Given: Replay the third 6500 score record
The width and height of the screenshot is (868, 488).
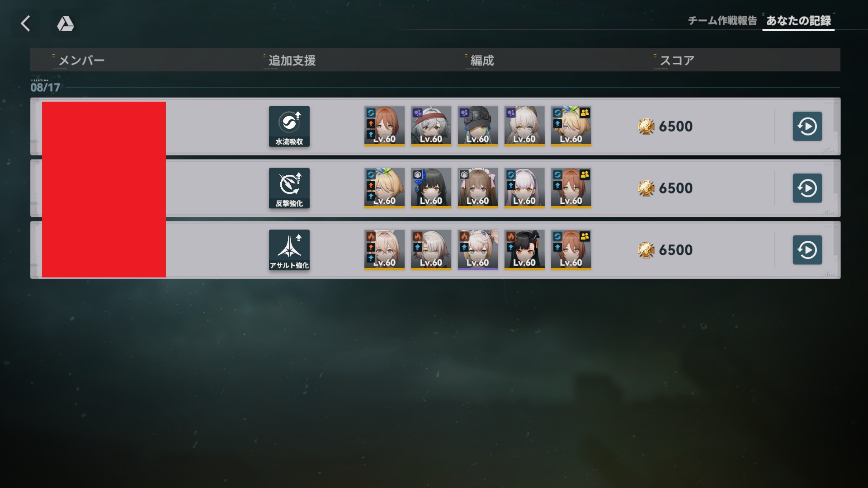Looking at the screenshot, I should [x=807, y=250].
